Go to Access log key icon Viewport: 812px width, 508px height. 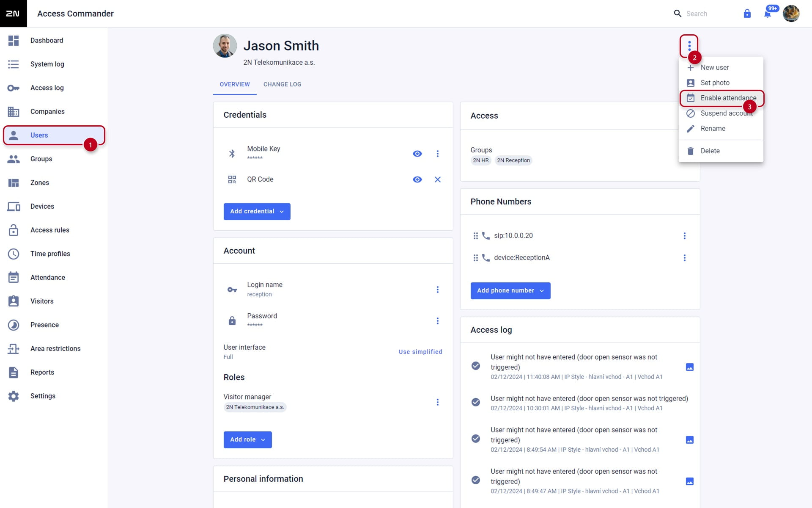pyautogui.click(x=14, y=88)
